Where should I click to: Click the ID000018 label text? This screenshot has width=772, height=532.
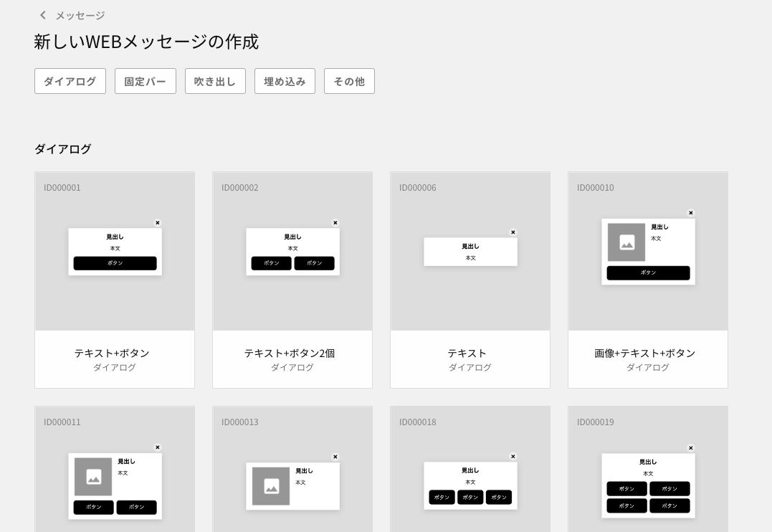point(417,422)
